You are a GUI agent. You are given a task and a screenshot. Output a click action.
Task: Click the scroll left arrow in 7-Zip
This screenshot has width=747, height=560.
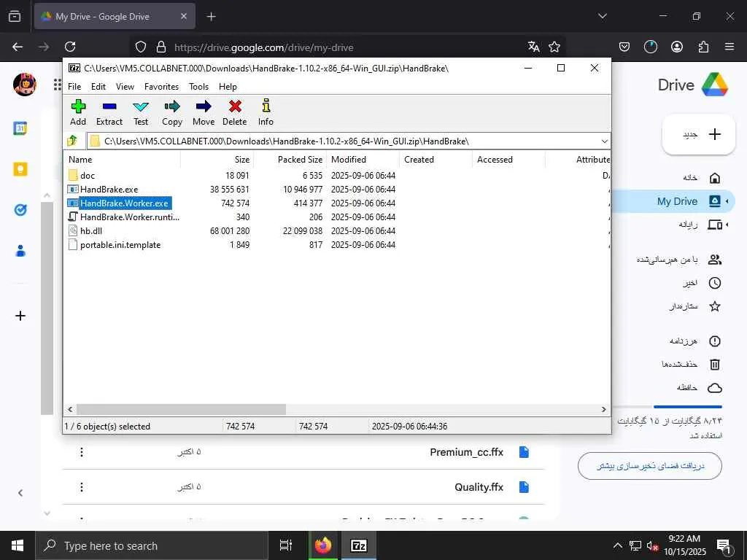coord(70,409)
